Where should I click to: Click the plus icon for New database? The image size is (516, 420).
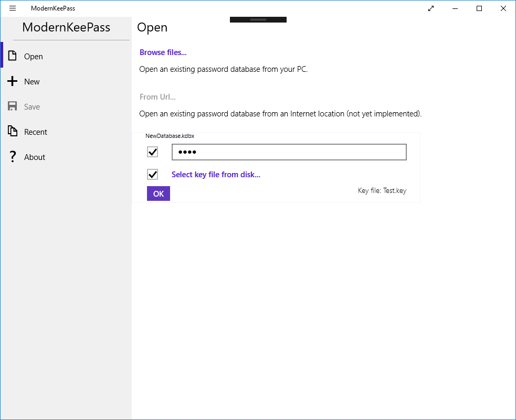(x=13, y=81)
